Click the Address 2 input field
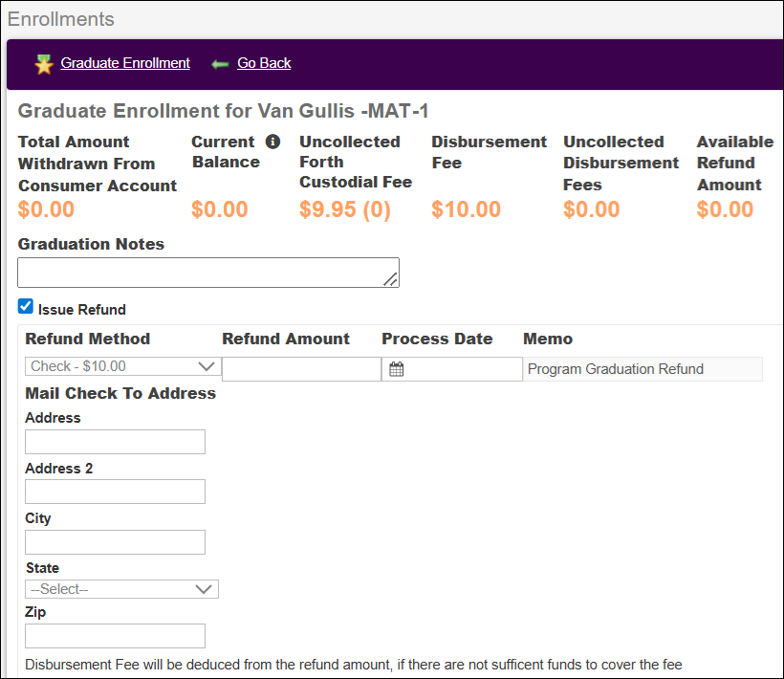The width and height of the screenshot is (784, 679). coord(115,492)
